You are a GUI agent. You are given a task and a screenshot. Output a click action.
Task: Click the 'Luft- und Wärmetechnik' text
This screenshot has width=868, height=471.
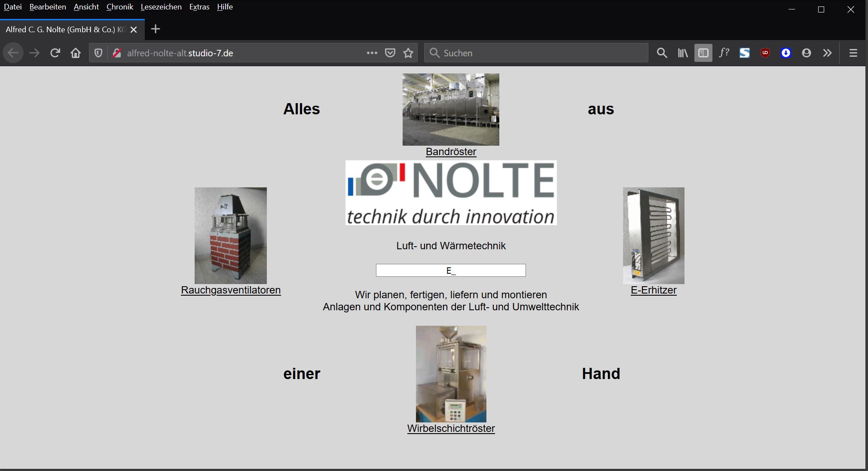pyautogui.click(x=451, y=246)
